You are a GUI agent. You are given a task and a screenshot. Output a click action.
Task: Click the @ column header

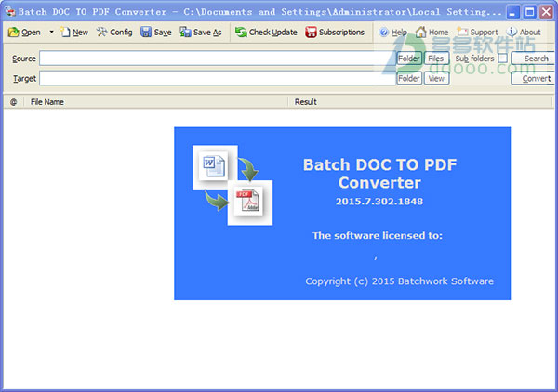click(14, 102)
